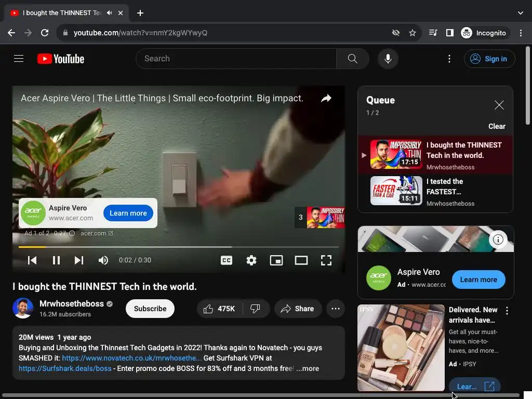Switch to theater mode
The height and width of the screenshot is (399, 532).
[301, 260]
